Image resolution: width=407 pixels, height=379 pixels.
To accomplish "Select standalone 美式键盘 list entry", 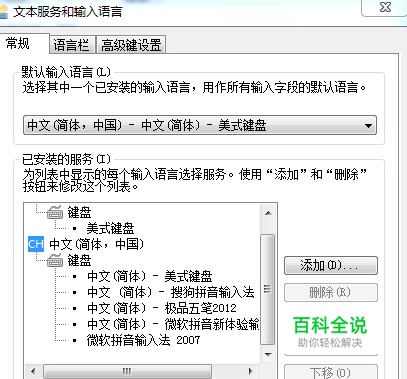I will click(110, 228).
